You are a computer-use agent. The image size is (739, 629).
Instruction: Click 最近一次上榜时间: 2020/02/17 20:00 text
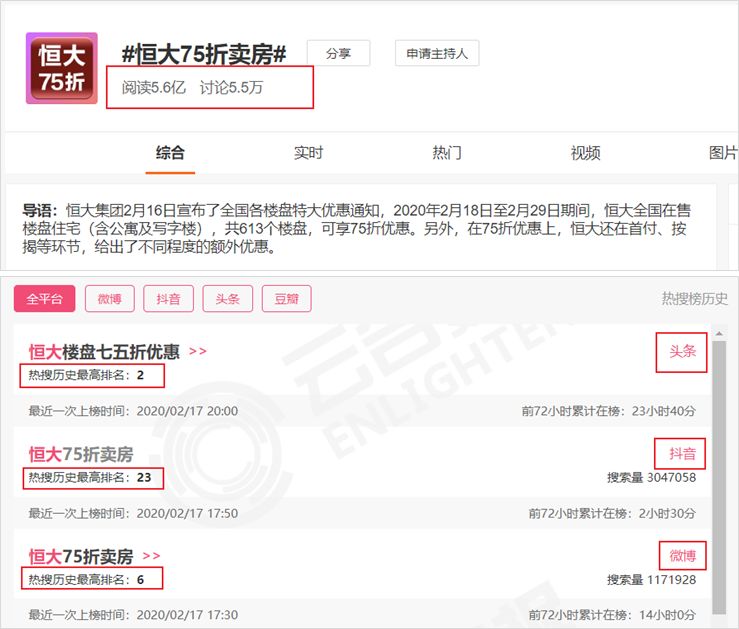point(133,411)
